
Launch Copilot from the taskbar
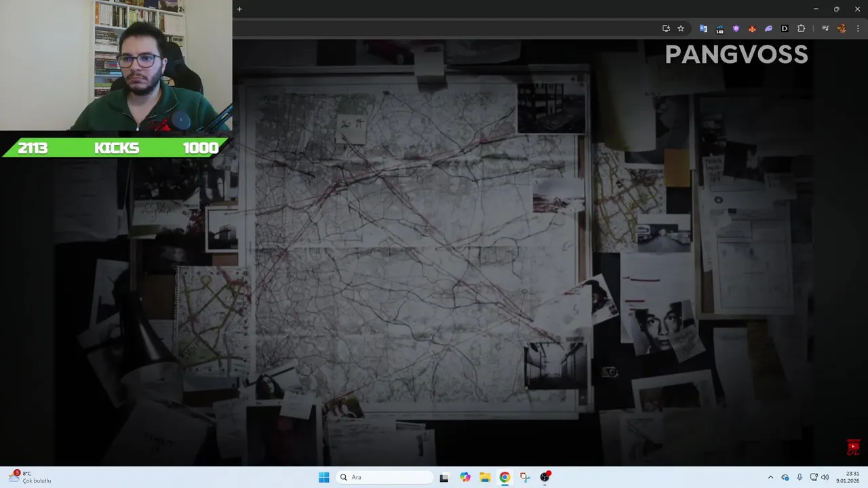coord(465,477)
